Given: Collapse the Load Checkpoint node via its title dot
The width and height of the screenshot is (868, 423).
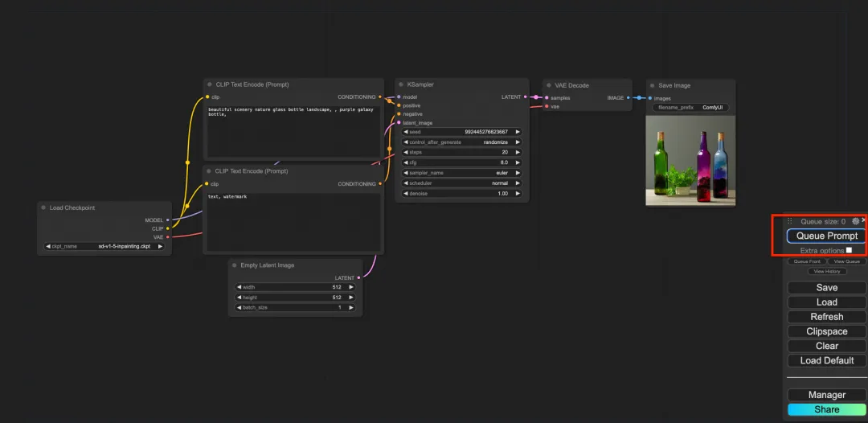Looking at the screenshot, I should tap(43, 207).
